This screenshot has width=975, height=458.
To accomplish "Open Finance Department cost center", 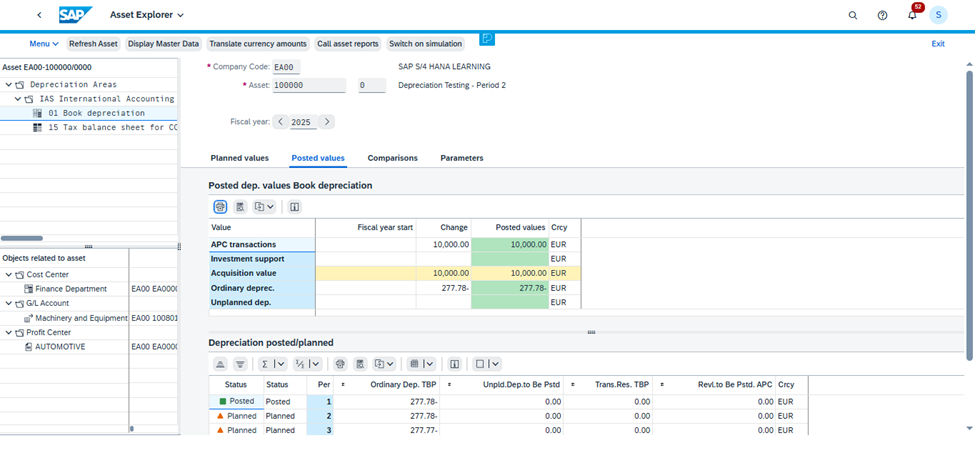I will pyautogui.click(x=70, y=289).
